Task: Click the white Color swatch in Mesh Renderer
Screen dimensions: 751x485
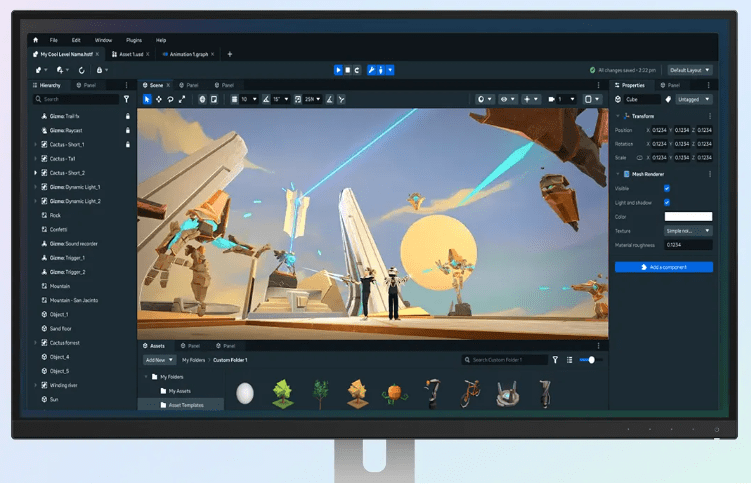Action: click(x=688, y=216)
